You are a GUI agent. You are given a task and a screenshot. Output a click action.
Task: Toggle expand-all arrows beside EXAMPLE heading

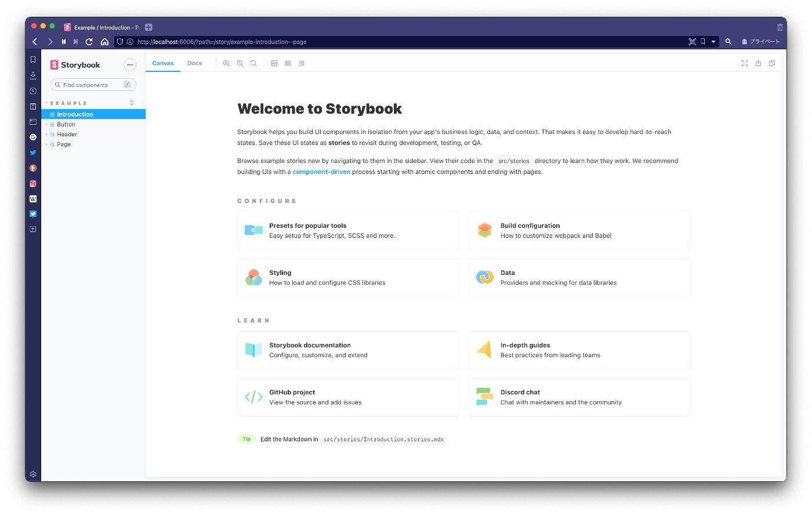coord(132,103)
